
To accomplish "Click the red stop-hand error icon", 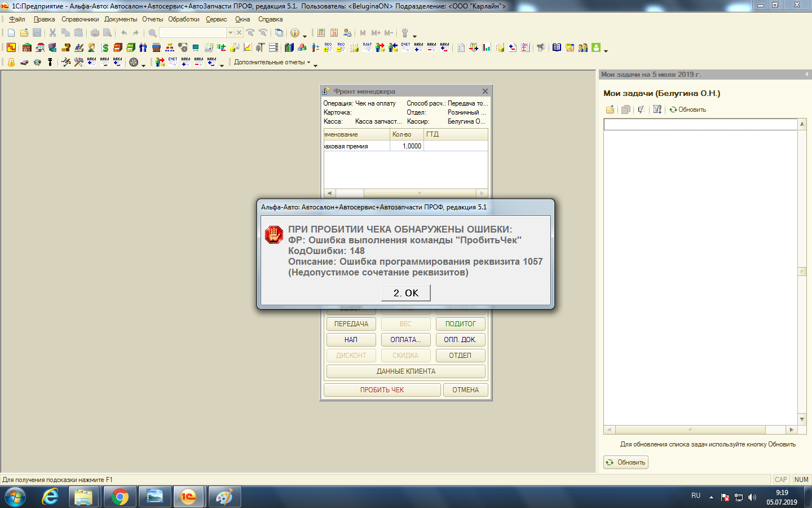I will (x=274, y=234).
